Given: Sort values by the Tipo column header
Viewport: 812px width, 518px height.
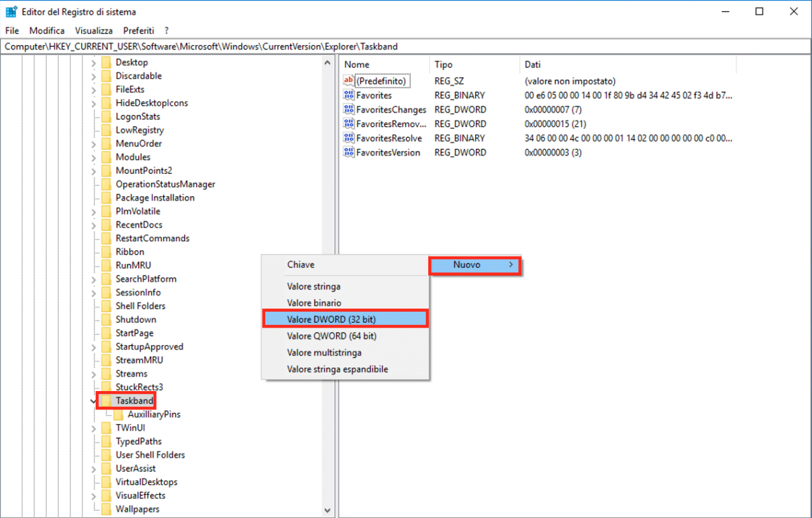Looking at the screenshot, I should 475,65.
